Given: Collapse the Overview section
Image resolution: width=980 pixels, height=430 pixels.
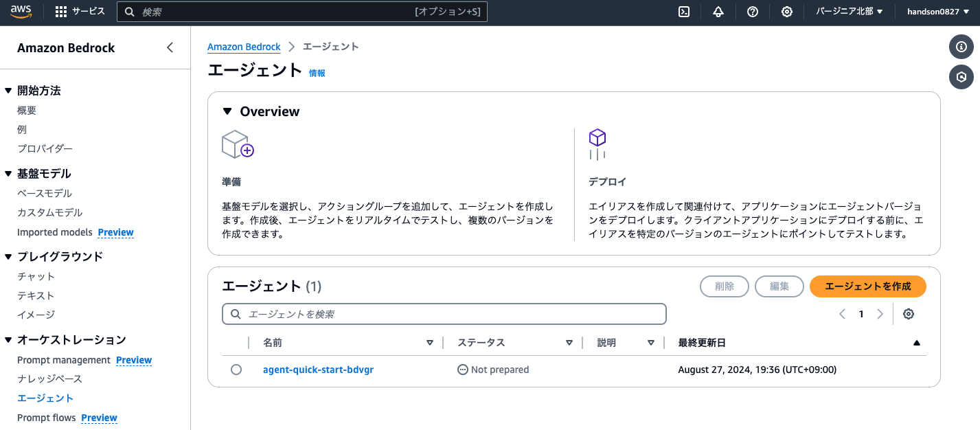Looking at the screenshot, I should click(x=227, y=111).
